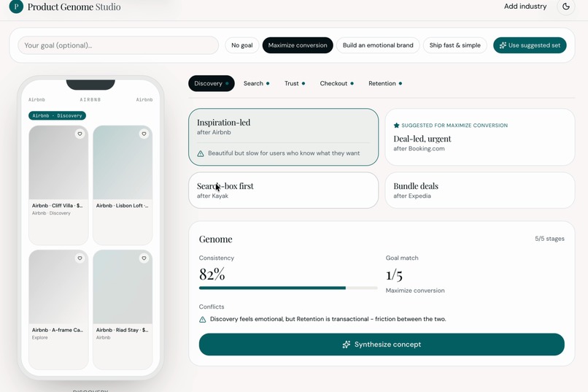Click 'Beautiful but slow' warning text

pyautogui.click(x=284, y=153)
